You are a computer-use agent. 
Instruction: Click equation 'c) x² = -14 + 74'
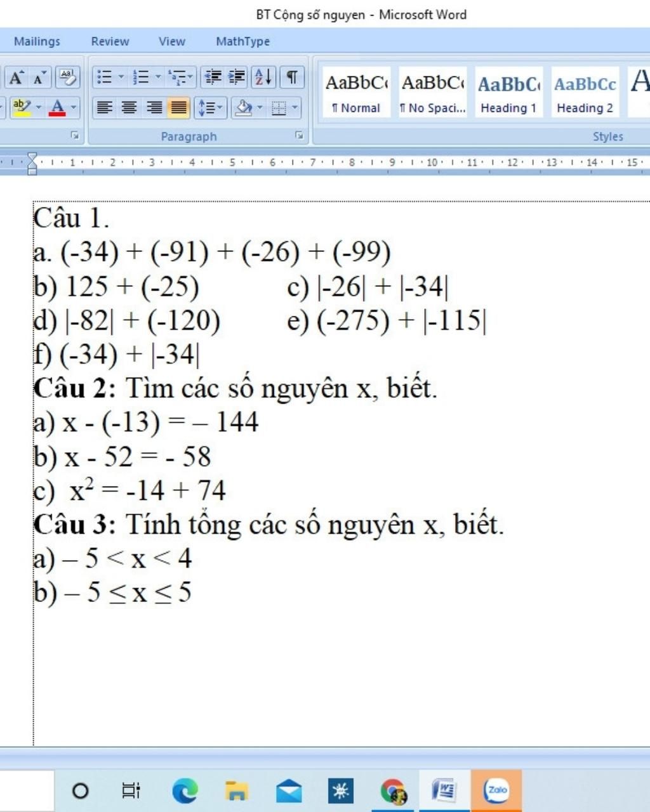pyautogui.click(x=129, y=490)
